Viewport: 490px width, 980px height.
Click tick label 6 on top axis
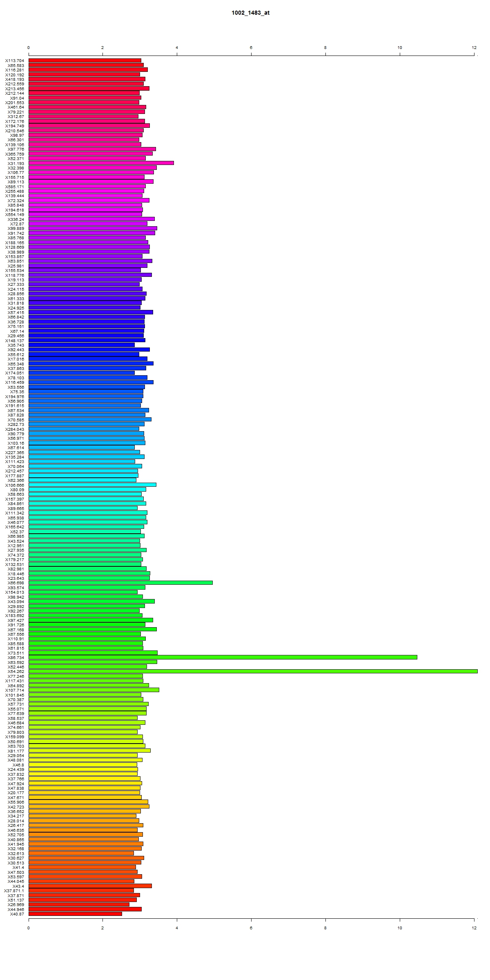[251, 48]
